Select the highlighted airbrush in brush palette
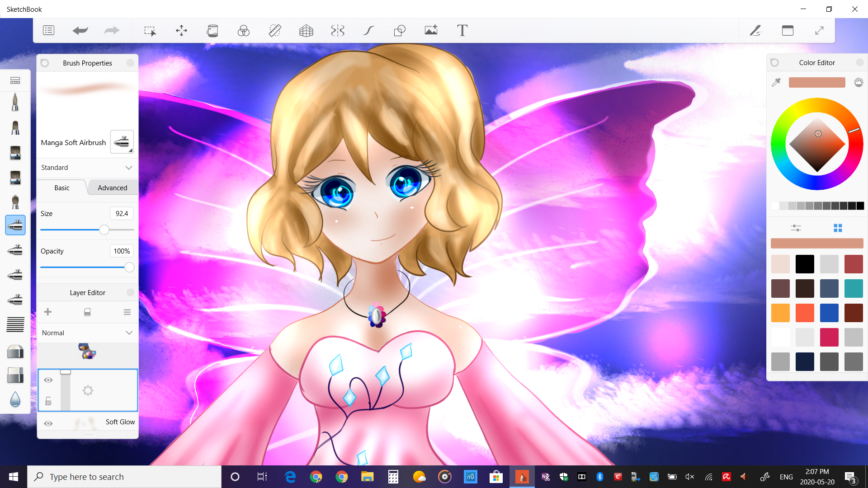Viewport: 868px width, 488px height. point(15,225)
